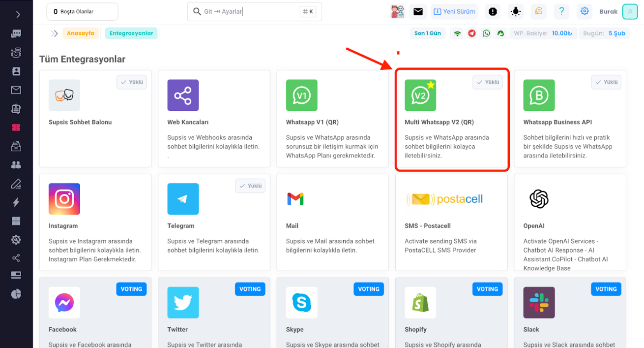Open the orange chat bubbles icon in the top bar
The width and height of the screenshot is (644, 348).
(x=538, y=12)
